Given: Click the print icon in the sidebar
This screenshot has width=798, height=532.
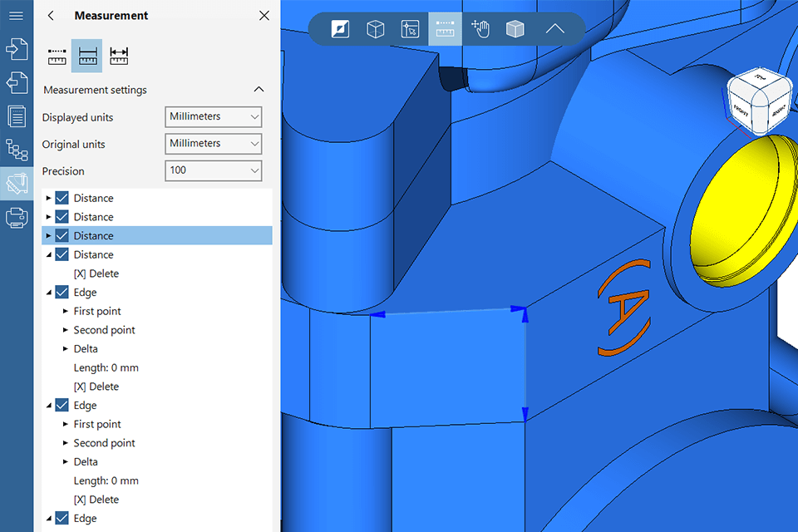Looking at the screenshot, I should (16, 218).
